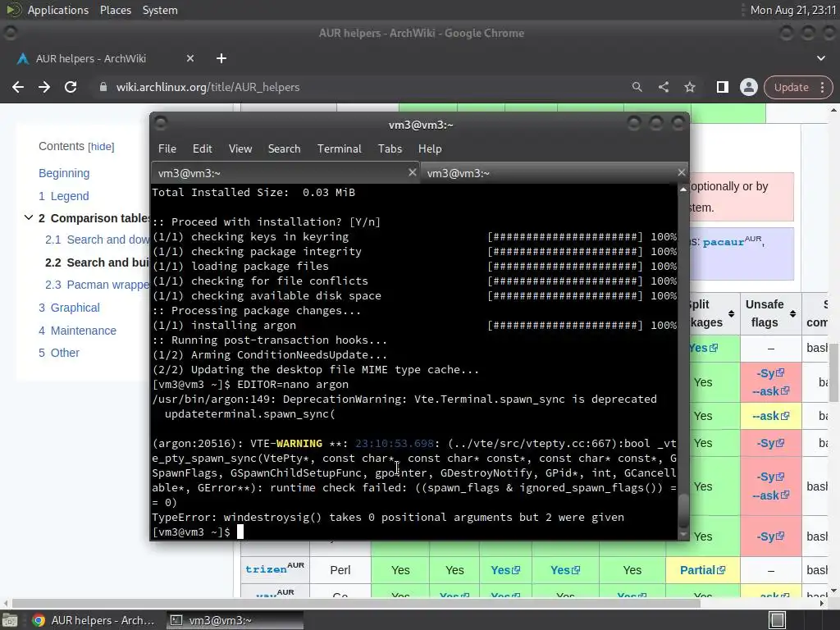Image resolution: width=840 pixels, height=630 pixels.
Task: Close the second terminal tab
Action: pos(681,172)
